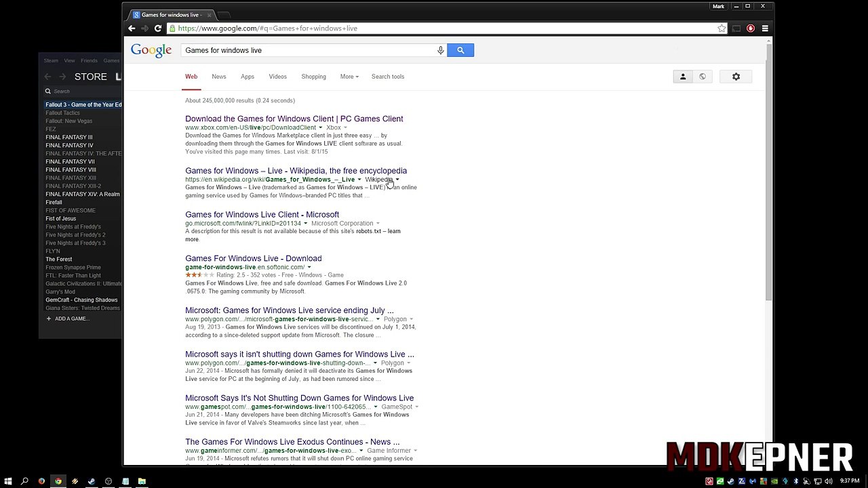Open the dropdown arrow beside GameSpot
The image size is (868, 488).
(x=416, y=407)
